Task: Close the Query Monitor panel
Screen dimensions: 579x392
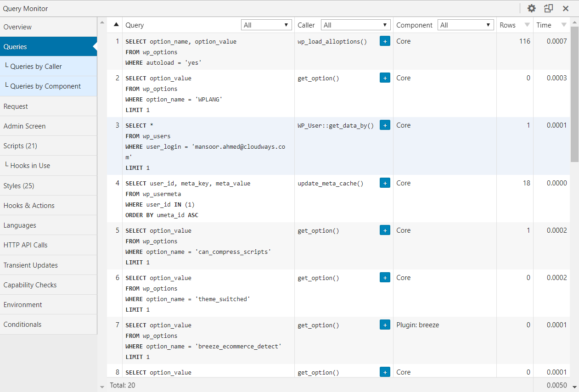Action: (x=566, y=8)
